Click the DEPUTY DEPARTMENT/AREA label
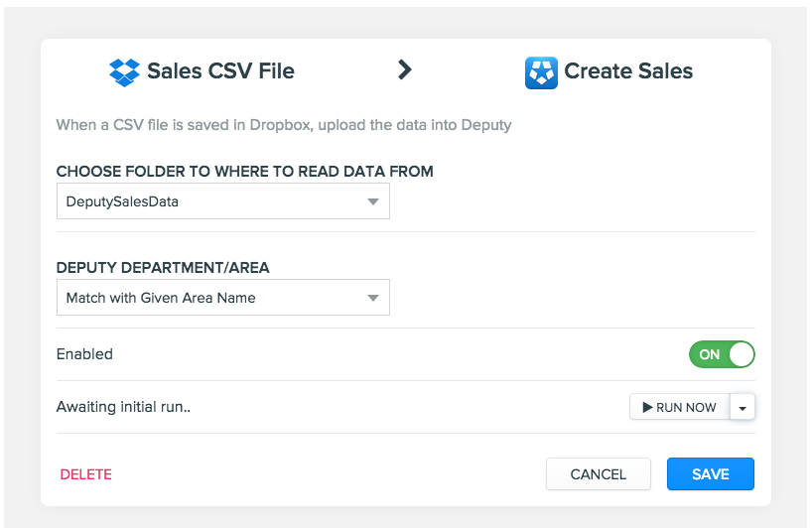 click(x=163, y=268)
